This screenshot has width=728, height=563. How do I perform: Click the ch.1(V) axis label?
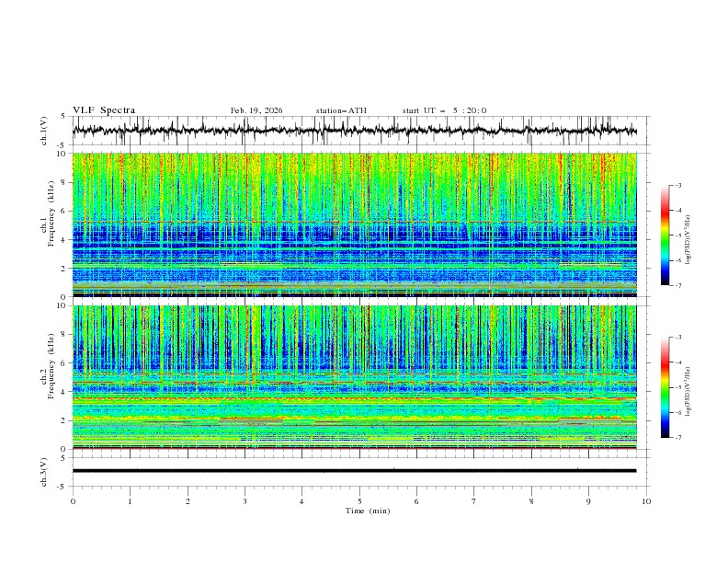pyautogui.click(x=45, y=131)
